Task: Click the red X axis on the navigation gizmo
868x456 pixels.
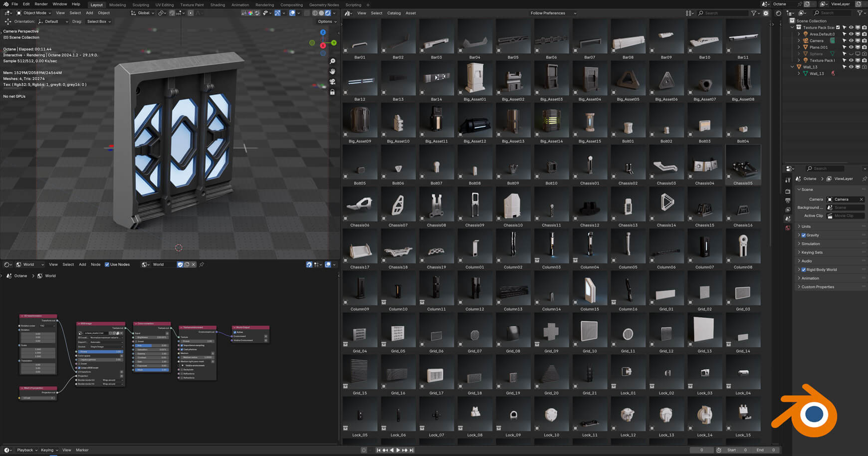Action: [323, 45]
